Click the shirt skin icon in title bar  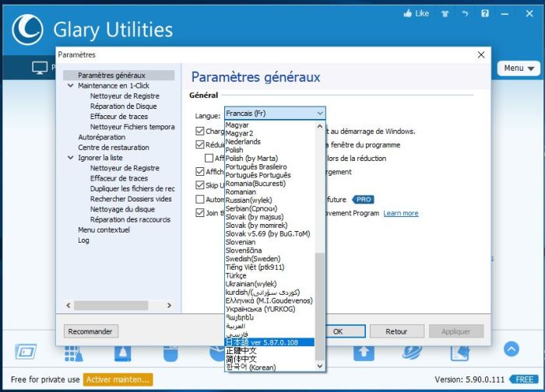(x=445, y=13)
